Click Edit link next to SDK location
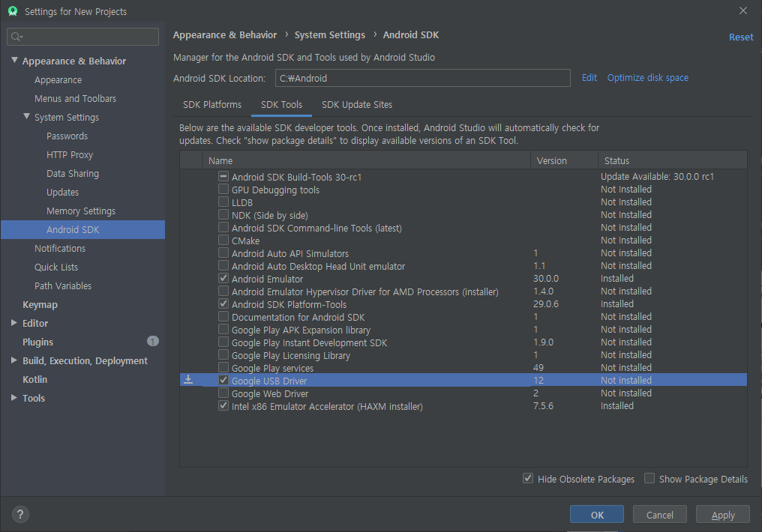The height and width of the screenshot is (532, 762). click(589, 78)
